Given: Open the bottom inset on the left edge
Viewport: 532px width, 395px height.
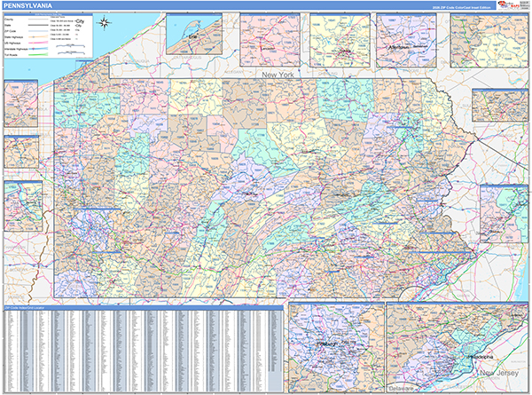Looking at the screenshot, I should point(23,206).
